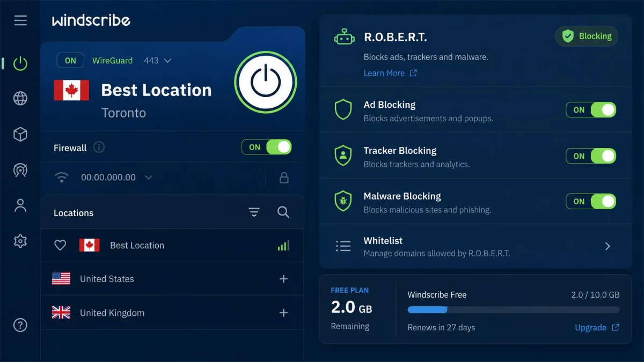Select Best Location row in list
This screenshot has width=644, height=362.
(172, 245)
